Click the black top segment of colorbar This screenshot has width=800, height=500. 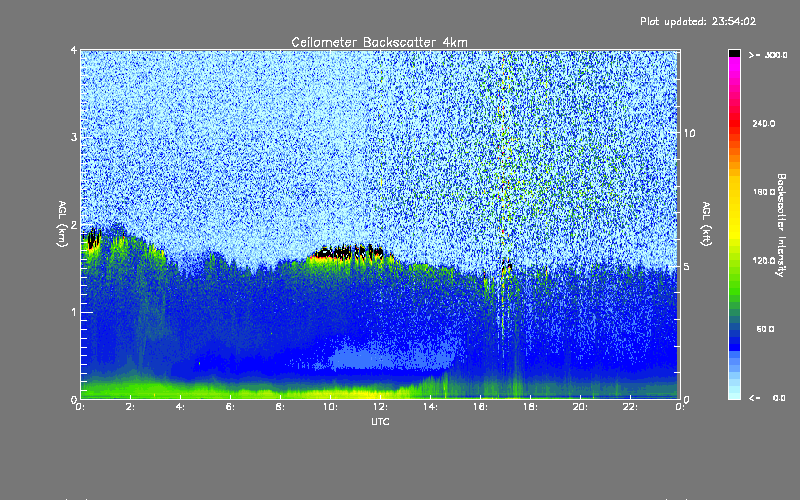[x=734, y=53]
